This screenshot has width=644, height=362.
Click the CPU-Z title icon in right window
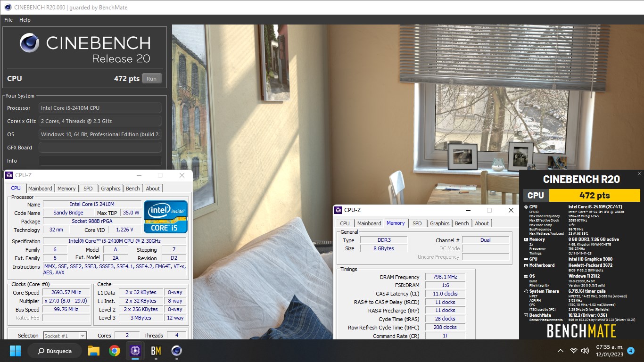pyautogui.click(x=338, y=210)
